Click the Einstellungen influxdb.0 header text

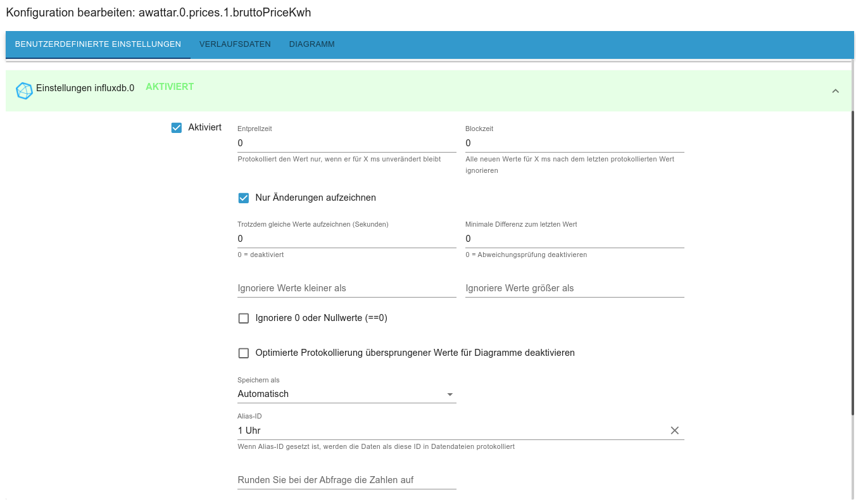[x=85, y=88]
